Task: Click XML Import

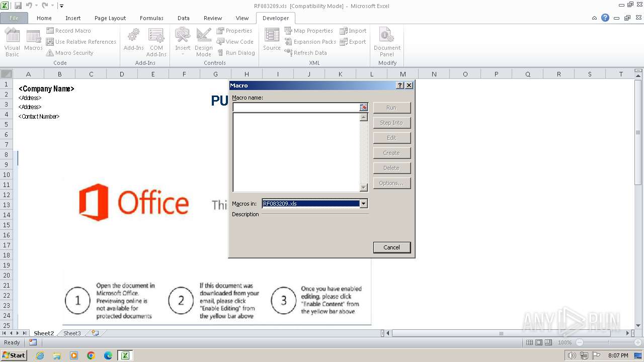Action: pos(353,31)
